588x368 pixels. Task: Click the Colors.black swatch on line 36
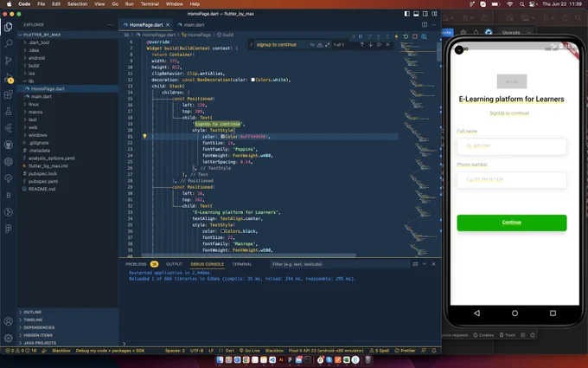click(x=222, y=231)
